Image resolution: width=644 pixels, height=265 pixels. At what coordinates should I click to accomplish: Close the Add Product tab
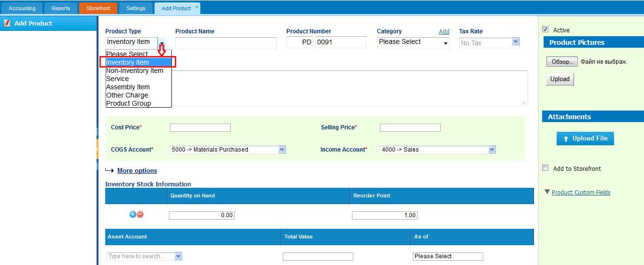(196, 7)
